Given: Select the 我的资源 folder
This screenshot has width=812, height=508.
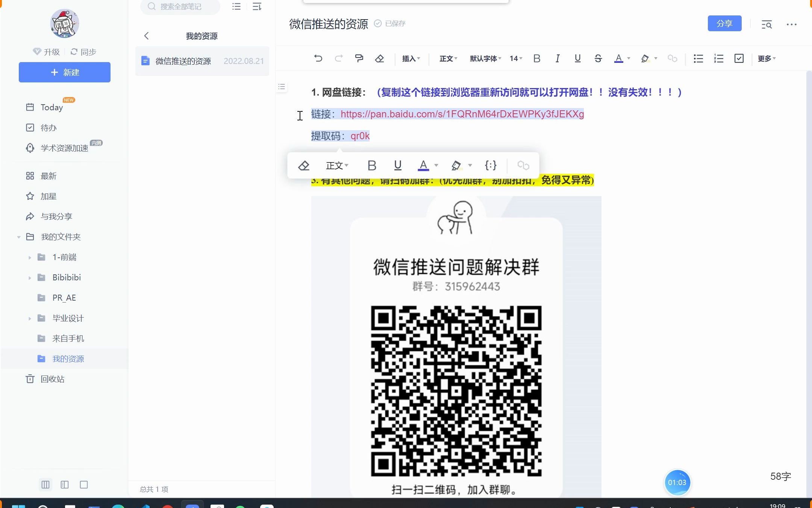Looking at the screenshot, I should [x=68, y=359].
